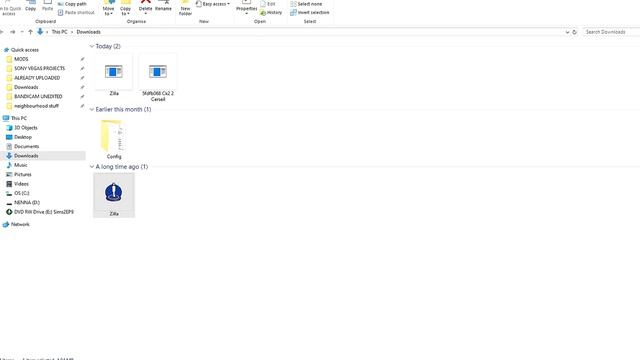Create a New folder from the ribbon
This screenshot has height=360, width=640.
pyautogui.click(x=185, y=8)
